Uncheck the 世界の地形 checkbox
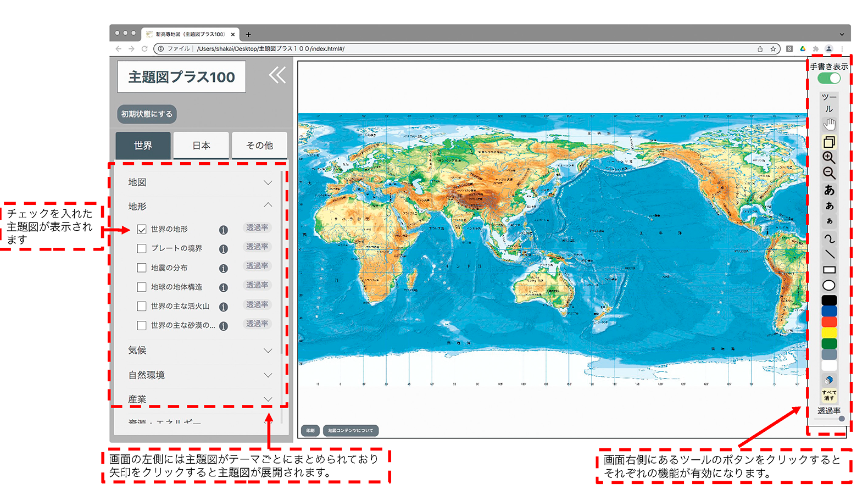The height and width of the screenshot is (495, 868). point(142,230)
